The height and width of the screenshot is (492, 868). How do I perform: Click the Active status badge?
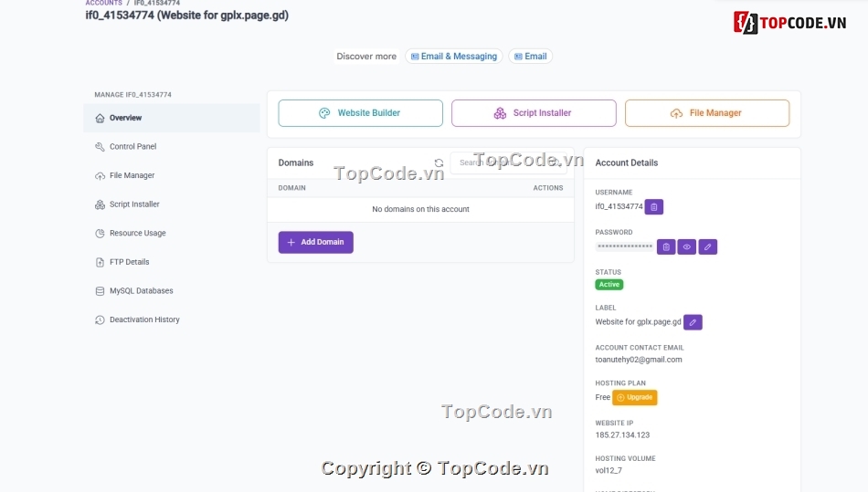(609, 284)
